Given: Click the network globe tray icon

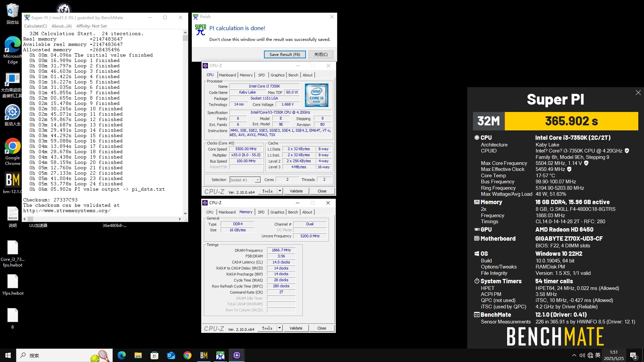Looking at the screenshot, I should [x=590, y=355].
